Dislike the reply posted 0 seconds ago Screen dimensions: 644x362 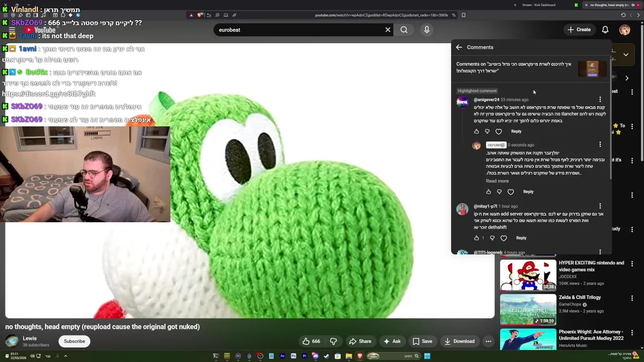click(x=499, y=192)
